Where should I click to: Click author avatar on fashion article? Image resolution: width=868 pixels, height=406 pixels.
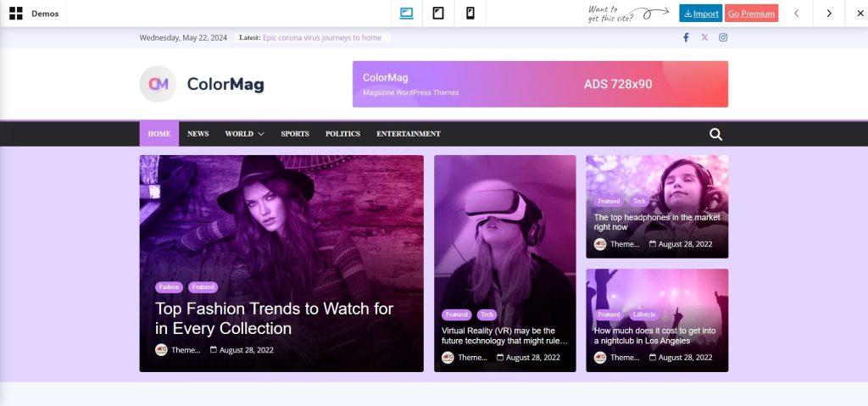click(x=161, y=349)
